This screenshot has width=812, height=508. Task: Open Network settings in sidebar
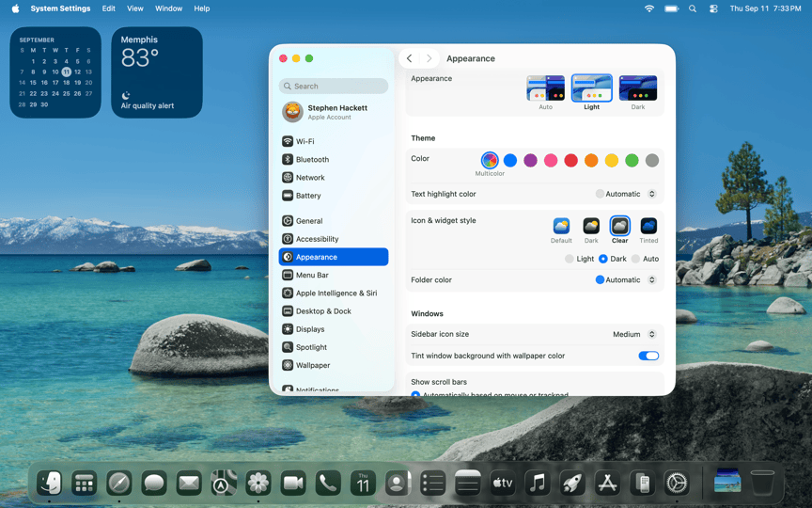[333, 177]
